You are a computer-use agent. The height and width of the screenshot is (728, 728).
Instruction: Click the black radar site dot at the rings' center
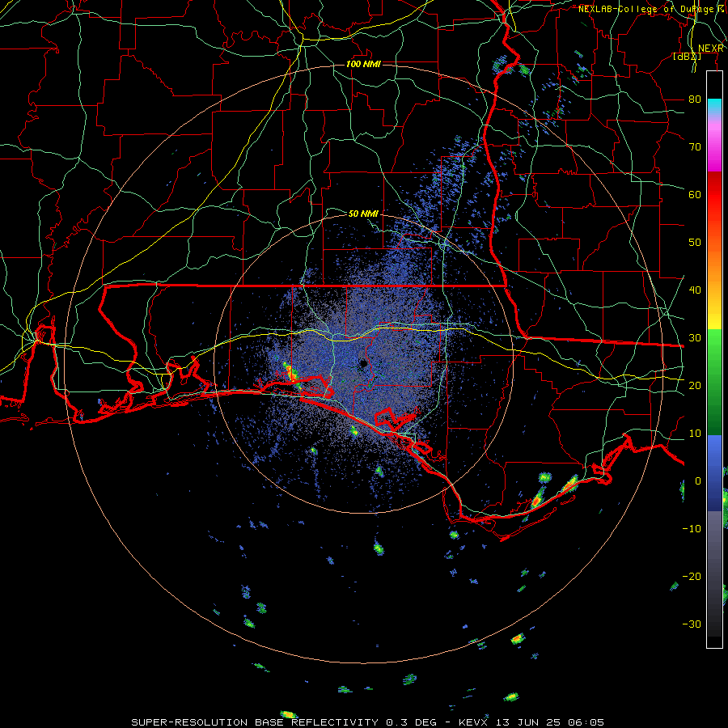(x=363, y=364)
